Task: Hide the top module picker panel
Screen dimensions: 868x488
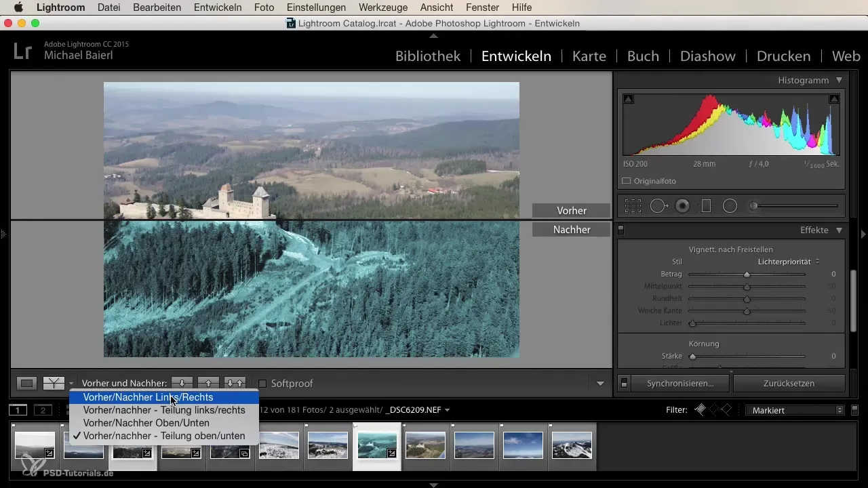Action: [434, 35]
